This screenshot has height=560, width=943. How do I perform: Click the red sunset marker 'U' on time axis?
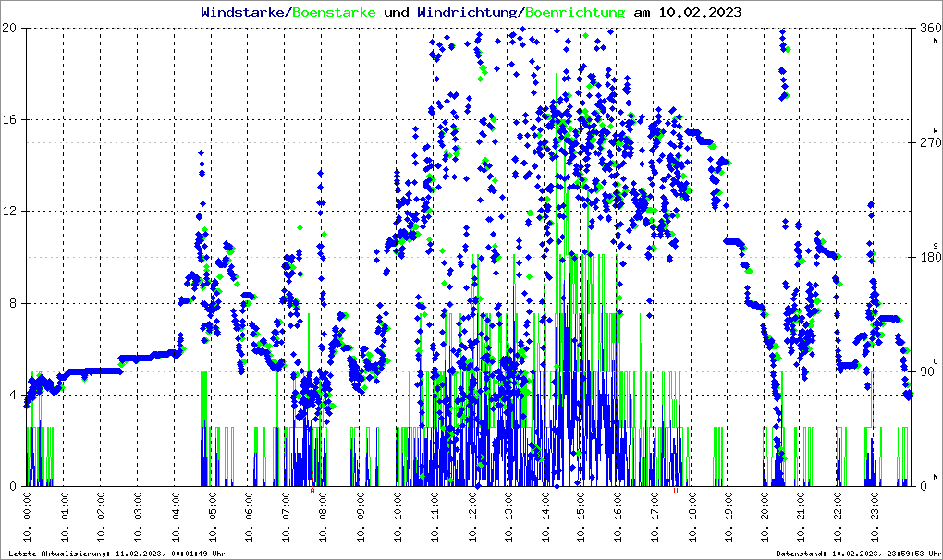coord(676,491)
